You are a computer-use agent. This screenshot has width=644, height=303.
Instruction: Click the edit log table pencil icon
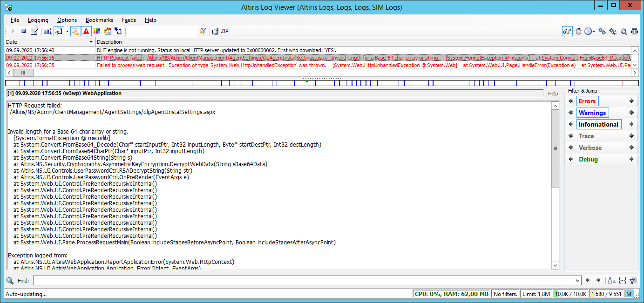[x=34, y=31]
